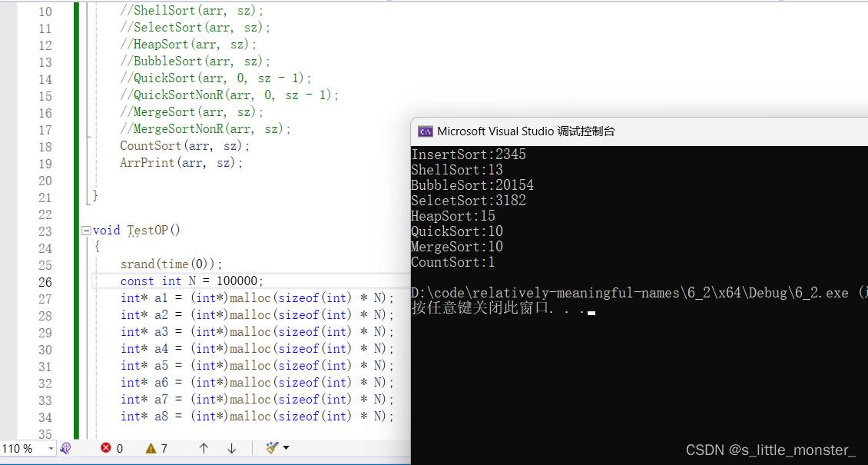Open the 110 % zoom level dropdown
The width and height of the screenshot is (868, 465).
[51, 448]
